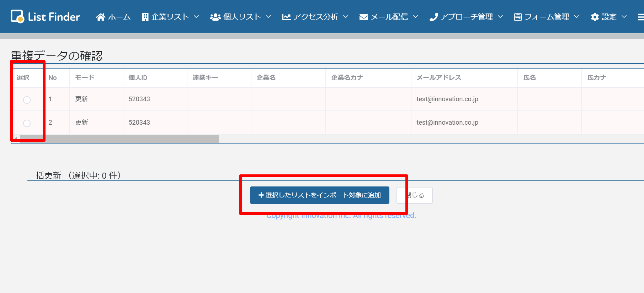Click 選択したリストをインポート対象に追加 button

click(x=319, y=195)
